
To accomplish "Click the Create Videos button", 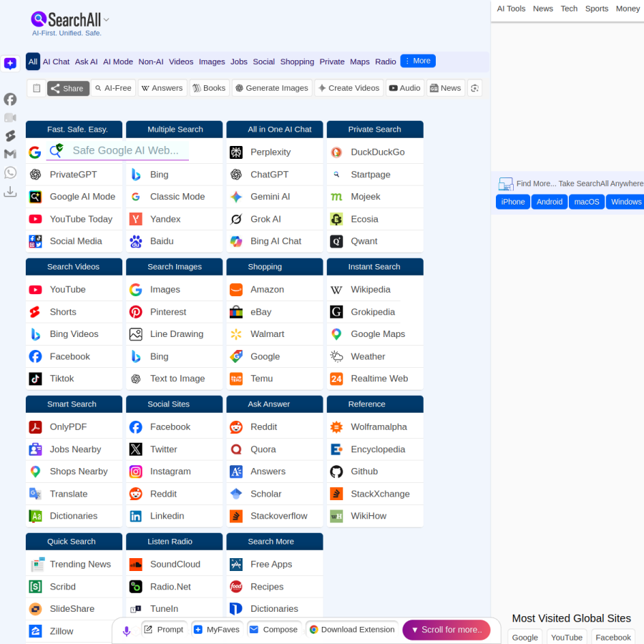I will (348, 88).
